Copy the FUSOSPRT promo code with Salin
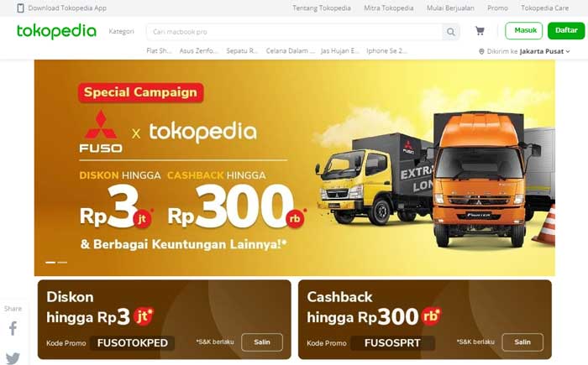This screenshot has width=588, height=365. click(522, 342)
